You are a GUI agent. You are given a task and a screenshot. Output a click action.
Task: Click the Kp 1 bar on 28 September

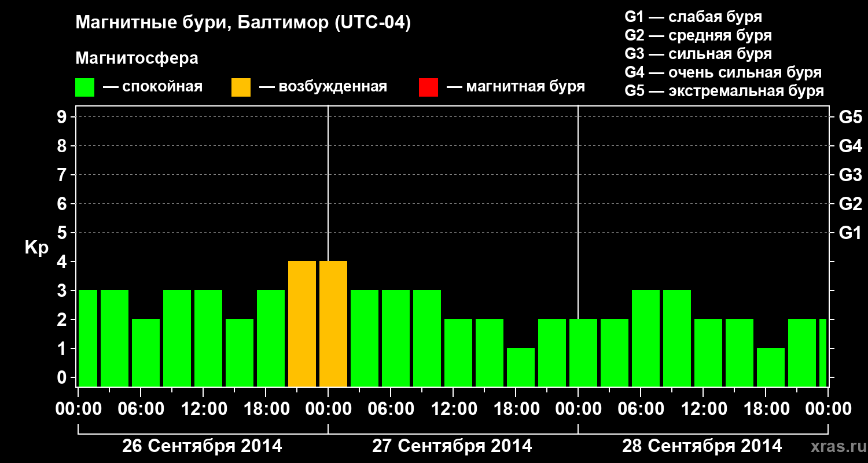coord(771,367)
